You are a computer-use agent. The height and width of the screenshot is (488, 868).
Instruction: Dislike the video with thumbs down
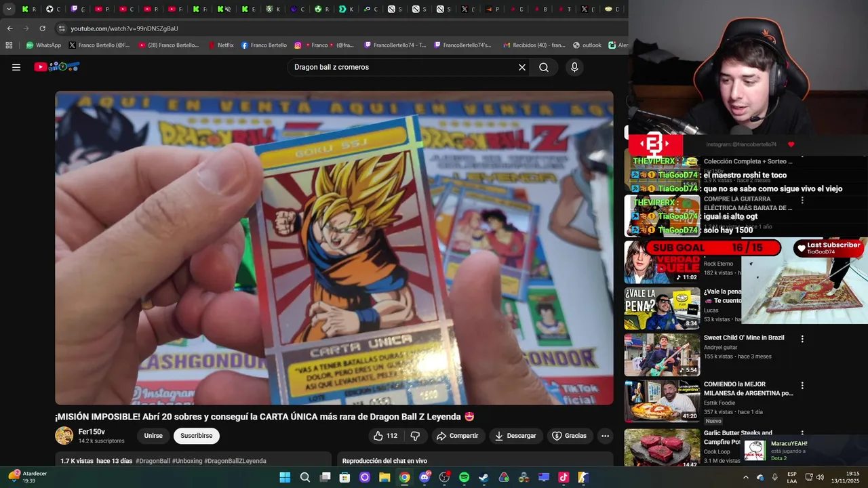(x=415, y=436)
